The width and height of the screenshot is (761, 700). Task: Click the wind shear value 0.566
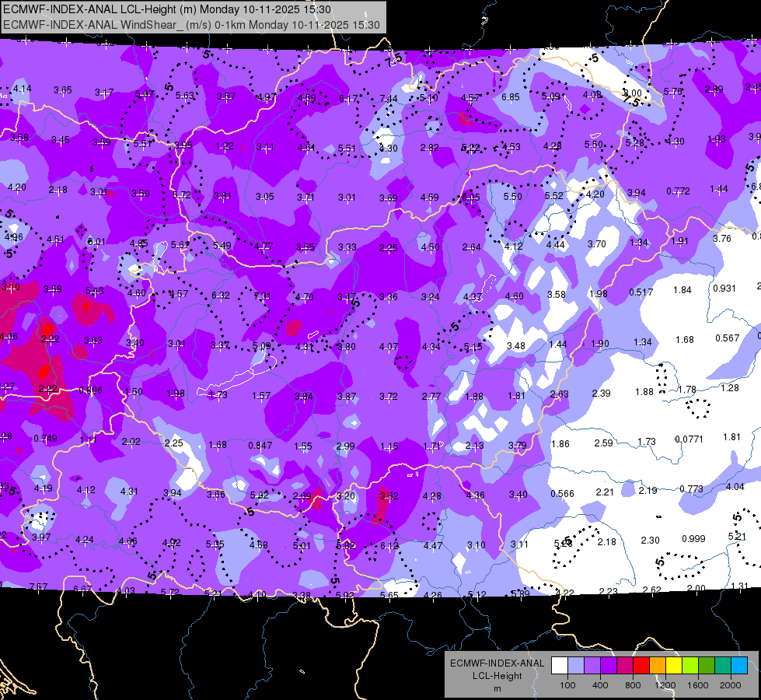click(x=563, y=494)
